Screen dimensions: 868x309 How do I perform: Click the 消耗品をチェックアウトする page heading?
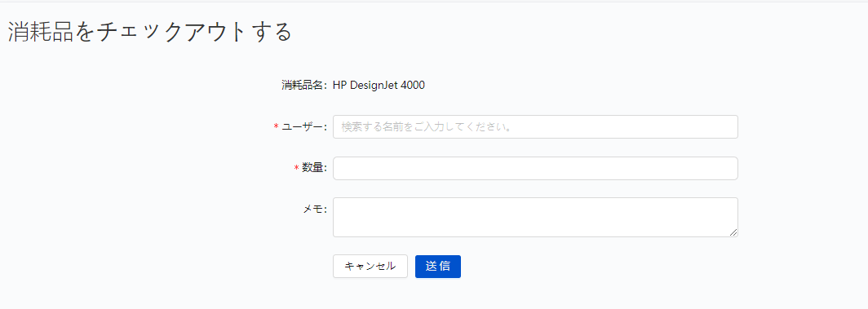click(149, 33)
